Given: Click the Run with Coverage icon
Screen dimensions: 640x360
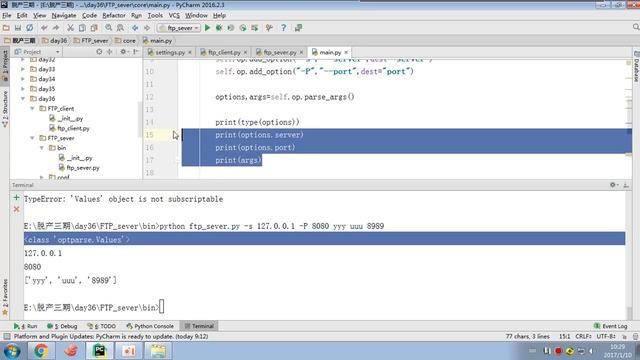Looking at the screenshot, I should pos(231,28).
